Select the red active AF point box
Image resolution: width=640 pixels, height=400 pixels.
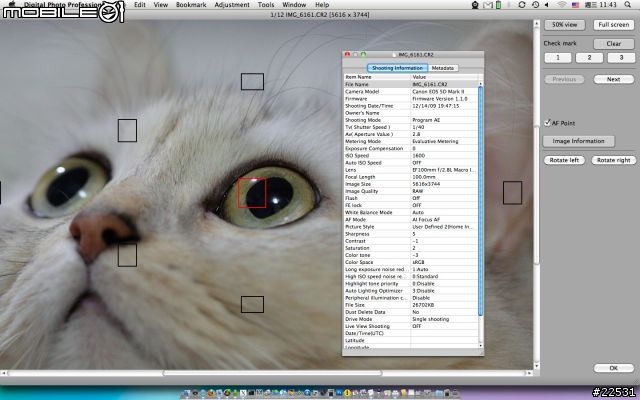[x=252, y=192]
